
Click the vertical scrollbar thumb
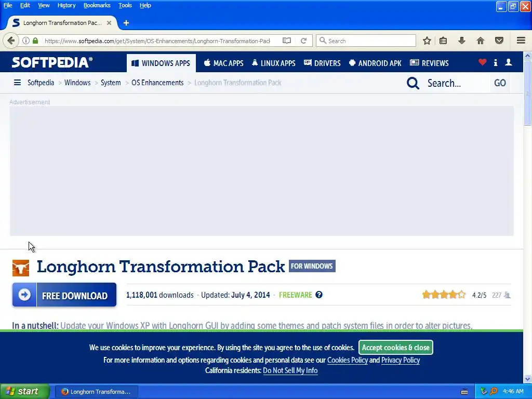tap(528, 94)
